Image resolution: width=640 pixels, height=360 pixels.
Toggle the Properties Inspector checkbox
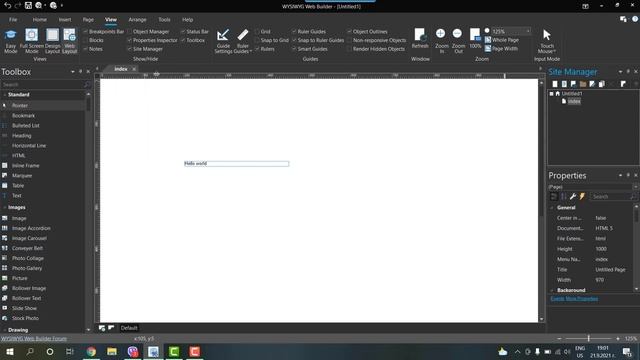(129, 40)
